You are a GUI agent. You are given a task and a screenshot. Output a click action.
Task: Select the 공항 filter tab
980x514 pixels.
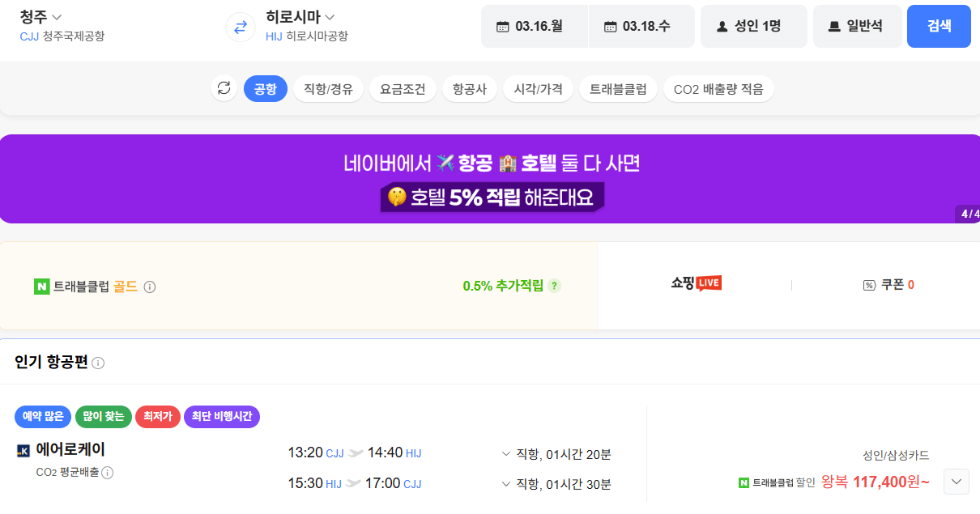click(266, 88)
